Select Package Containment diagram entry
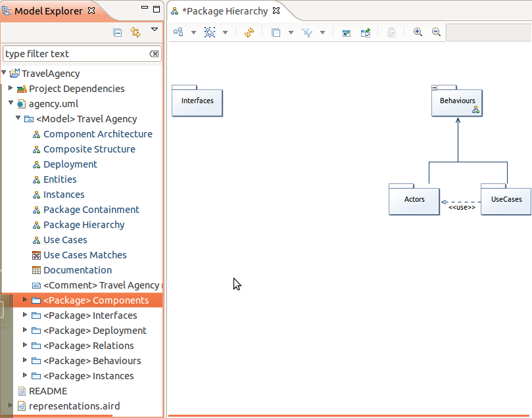 pyautogui.click(x=91, y=210)
